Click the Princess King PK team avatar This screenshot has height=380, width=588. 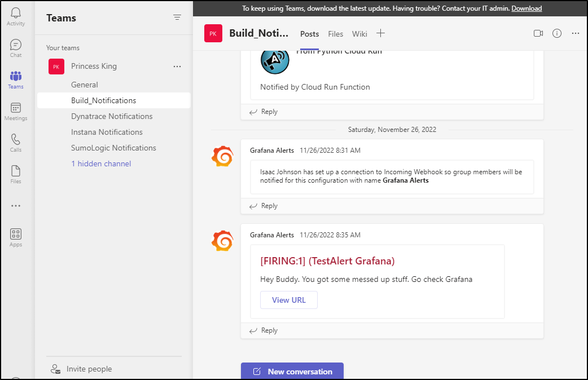pyautogui.click(x=56, y=67)
